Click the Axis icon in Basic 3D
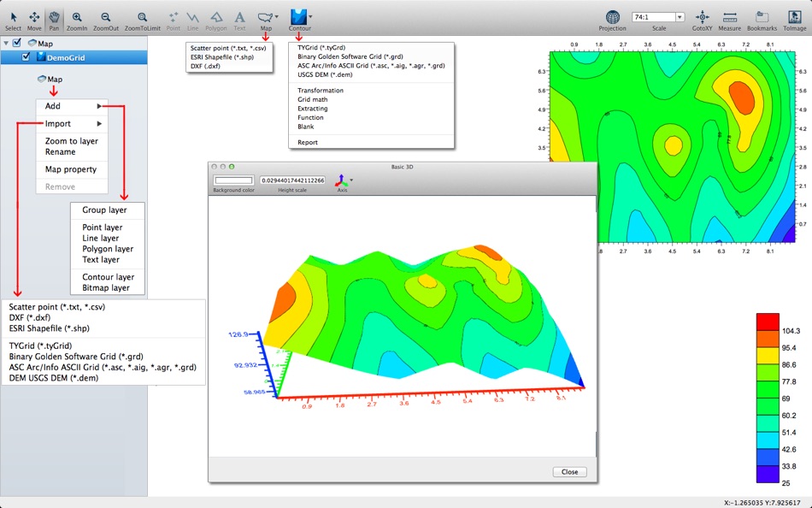 pos(341,180)
